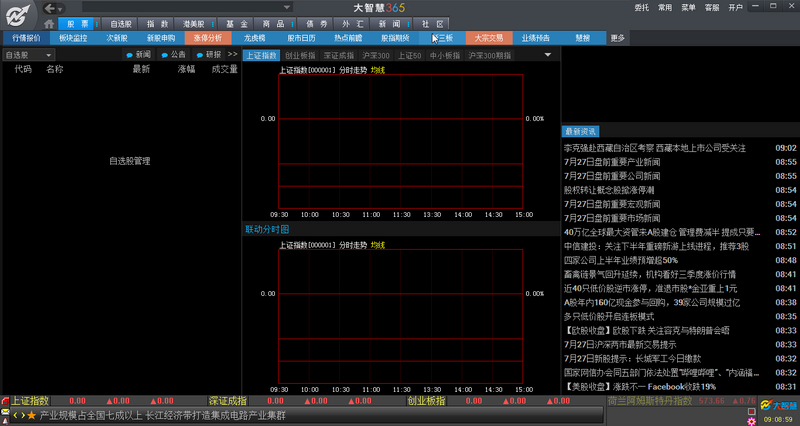
Task: Click the 最新资讯 tab
Action: pos(581,132)
